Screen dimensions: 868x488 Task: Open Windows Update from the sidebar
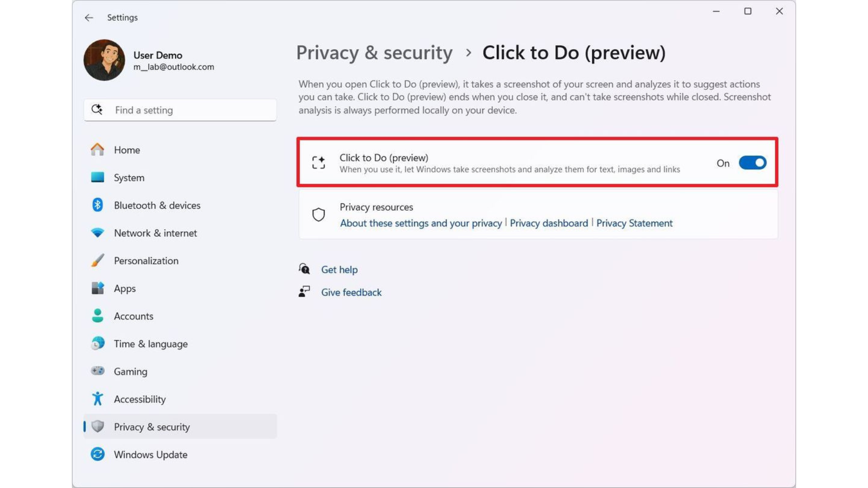(151, 454)
